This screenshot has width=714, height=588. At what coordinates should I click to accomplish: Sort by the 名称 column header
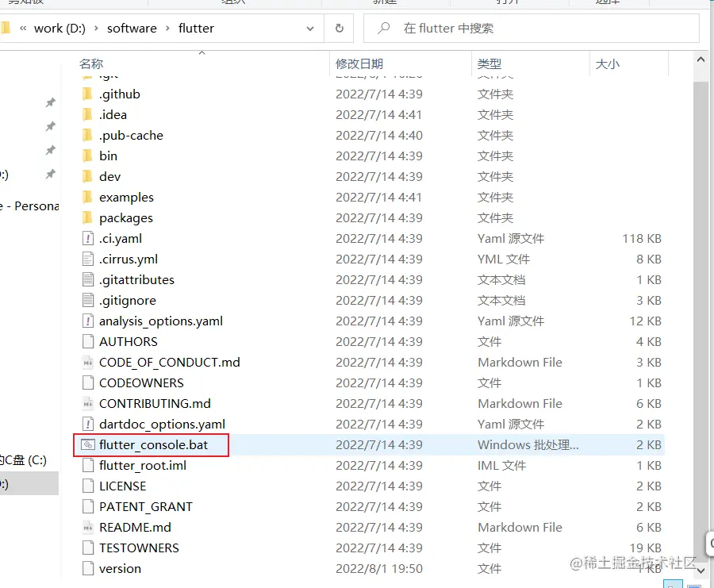pyautogui.click(x=91, y=63)
